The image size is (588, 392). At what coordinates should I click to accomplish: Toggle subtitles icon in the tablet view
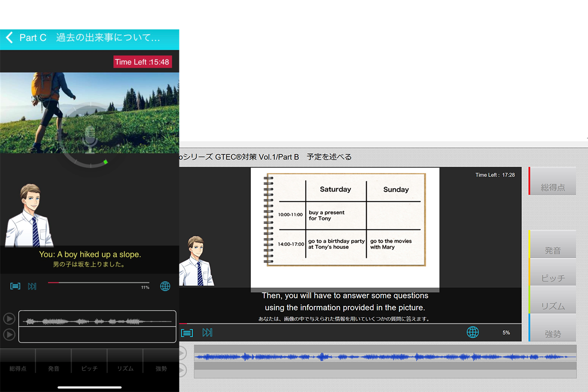pyautogui.click(x=187, y=333)
